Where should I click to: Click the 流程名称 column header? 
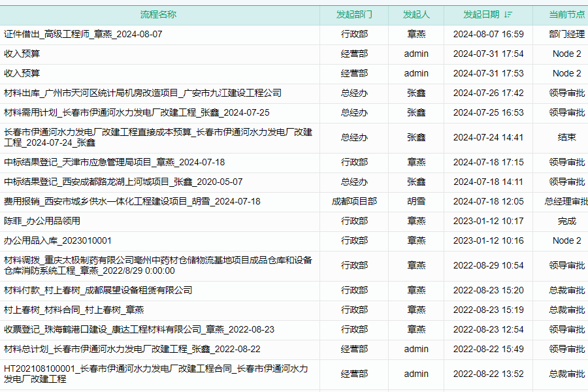coord(158,14)
